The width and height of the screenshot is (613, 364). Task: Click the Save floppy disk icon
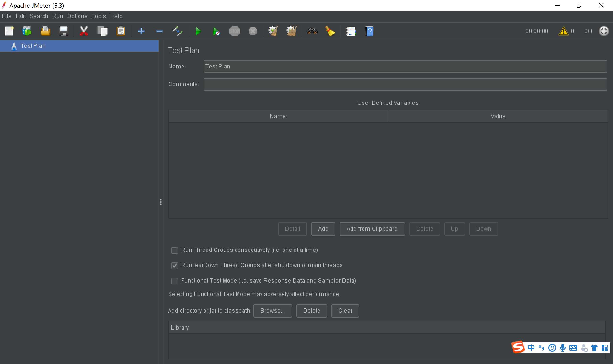63,31
